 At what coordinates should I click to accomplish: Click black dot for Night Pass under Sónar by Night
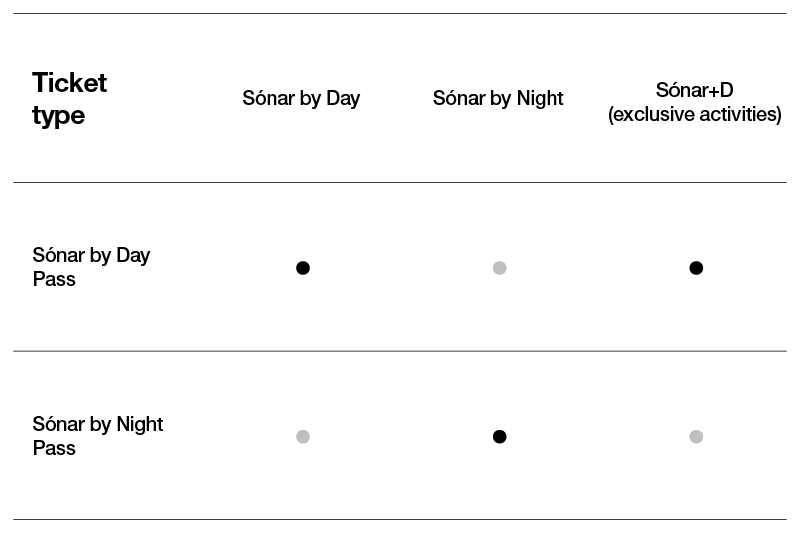click(499, 437)
